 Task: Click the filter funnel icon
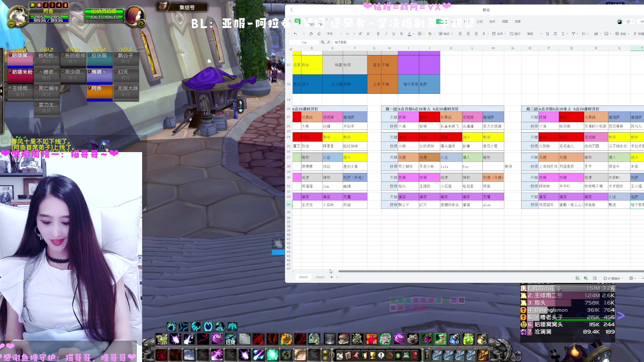pyautogui.click(x=573, y=34)
